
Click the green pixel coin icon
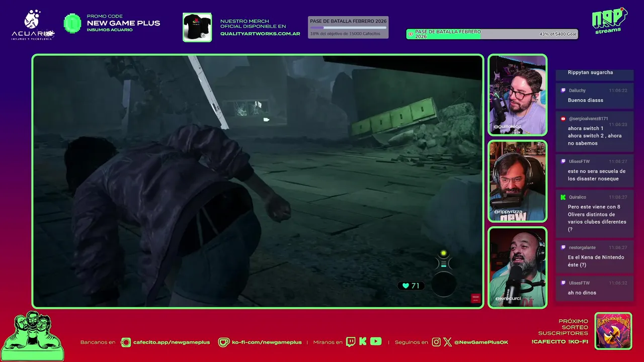tap(72, 23)
